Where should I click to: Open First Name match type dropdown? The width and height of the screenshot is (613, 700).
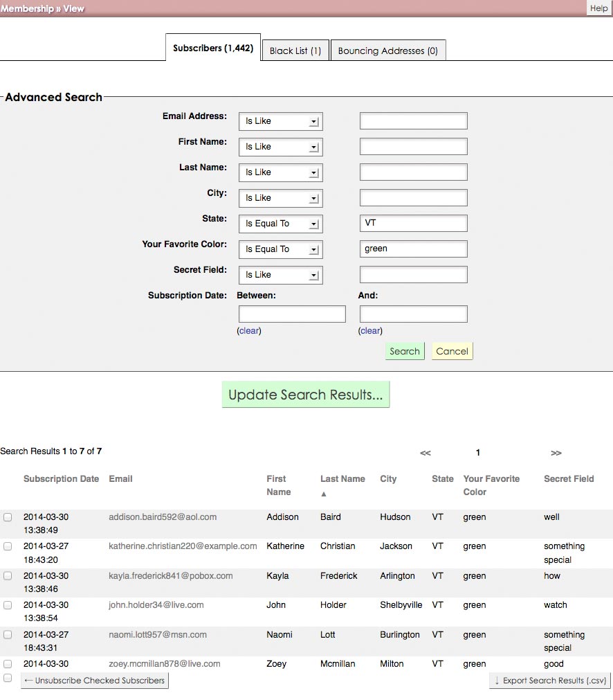tap(281, 147)
